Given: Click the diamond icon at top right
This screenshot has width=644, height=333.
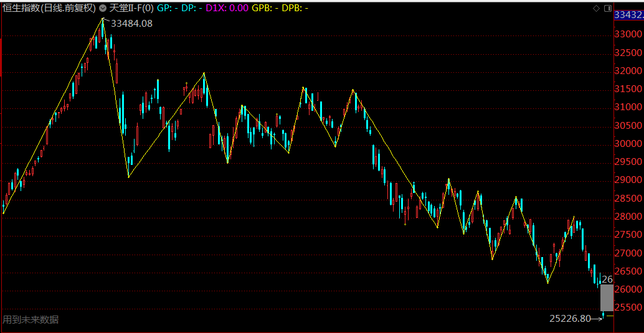Looking at the screenshot, I should pos(596,8).
